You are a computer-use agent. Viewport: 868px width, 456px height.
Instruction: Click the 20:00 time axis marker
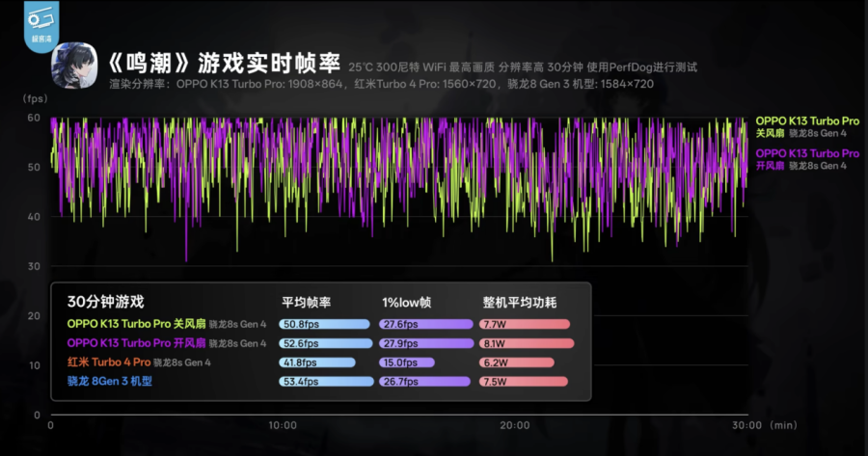point(514,425)
